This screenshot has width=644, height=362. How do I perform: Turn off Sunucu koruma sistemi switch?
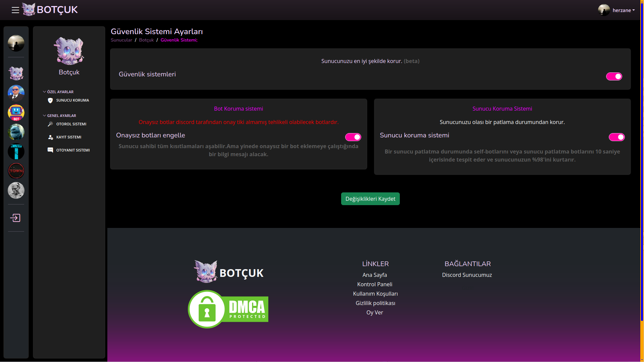616,137
